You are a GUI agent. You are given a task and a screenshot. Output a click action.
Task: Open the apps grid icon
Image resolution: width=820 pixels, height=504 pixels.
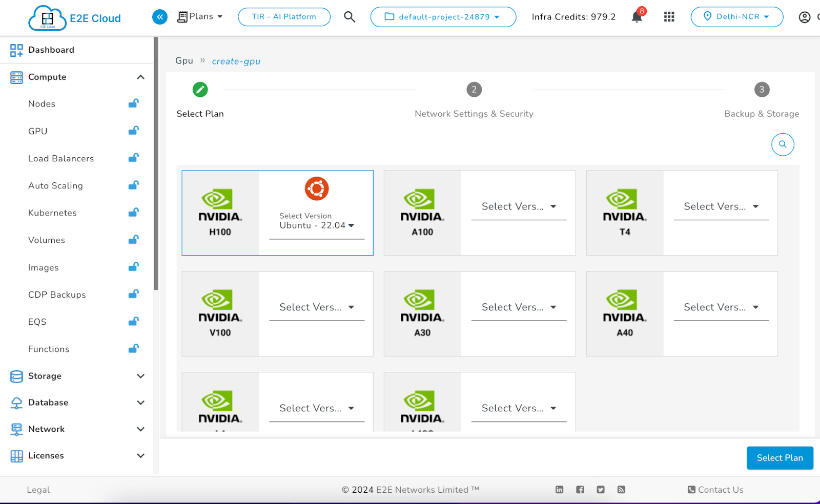pos(669,17)
